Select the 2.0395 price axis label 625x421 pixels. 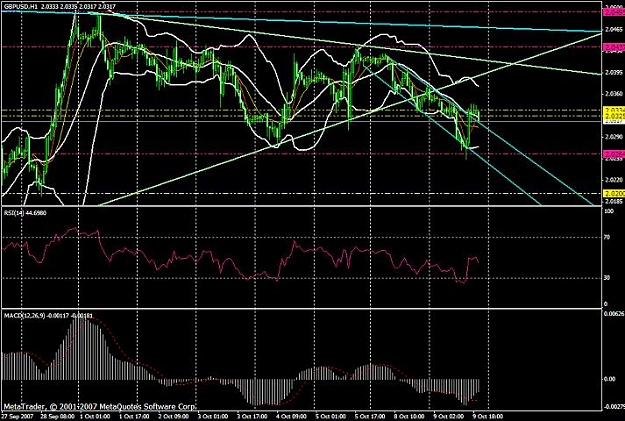tap(614, 73)
